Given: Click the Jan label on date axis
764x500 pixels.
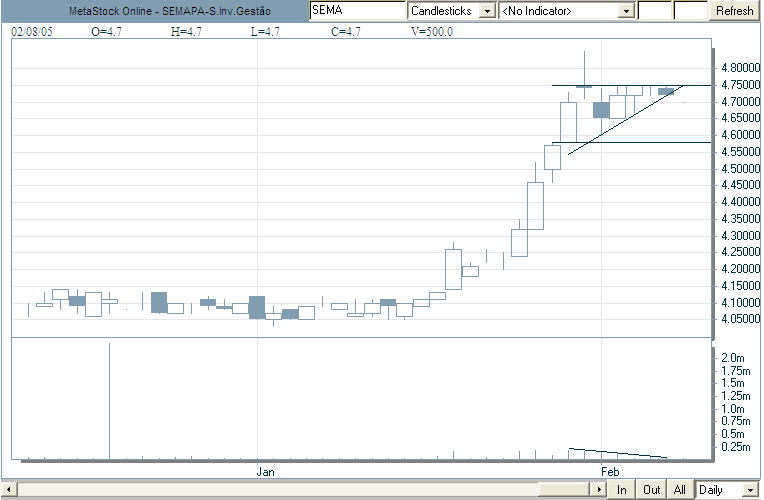Looking at the screenshot, I should click(266, 472).
